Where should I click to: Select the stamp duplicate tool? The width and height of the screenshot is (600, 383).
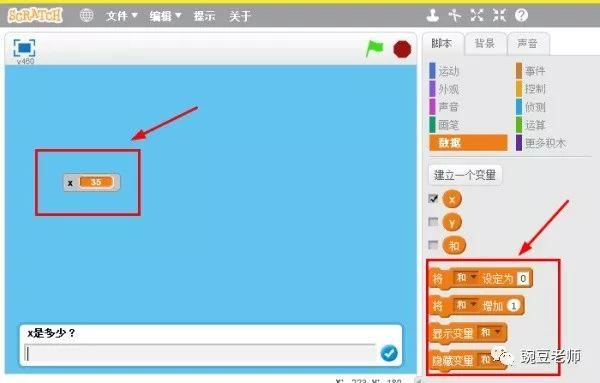click(x=432, y=16)
